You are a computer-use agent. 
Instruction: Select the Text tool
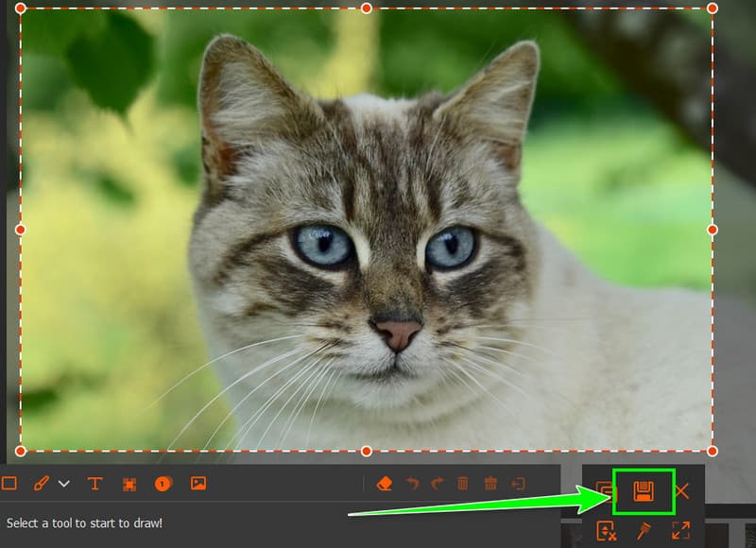point(94,484)
